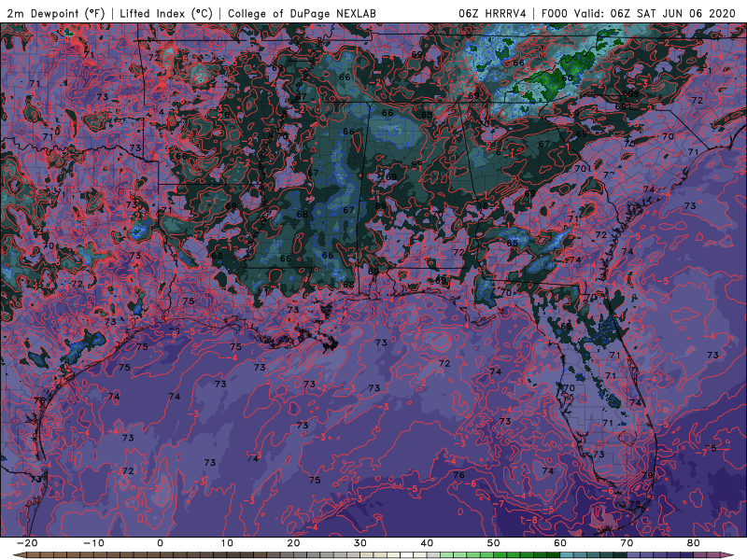Screen dimensions: 747x560
Task: Click 'College of DuPage NEXLAB' in header
Action: (x=302, y=13)
